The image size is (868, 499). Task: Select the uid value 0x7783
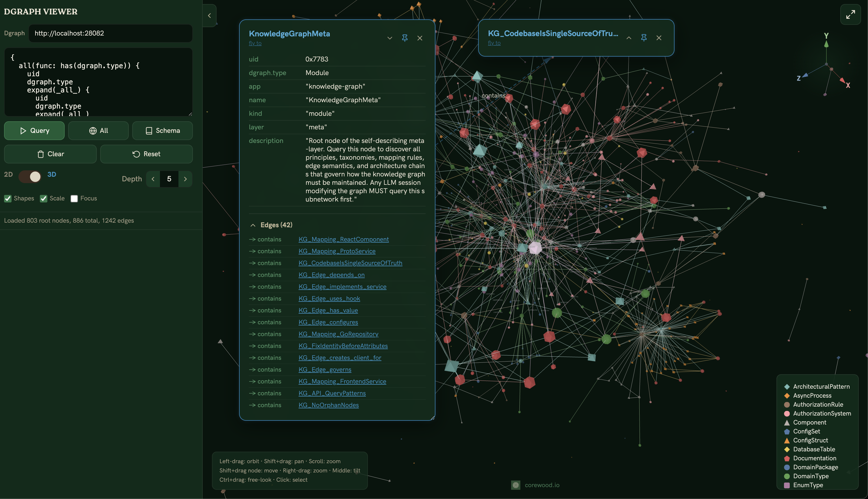(317, 59)
